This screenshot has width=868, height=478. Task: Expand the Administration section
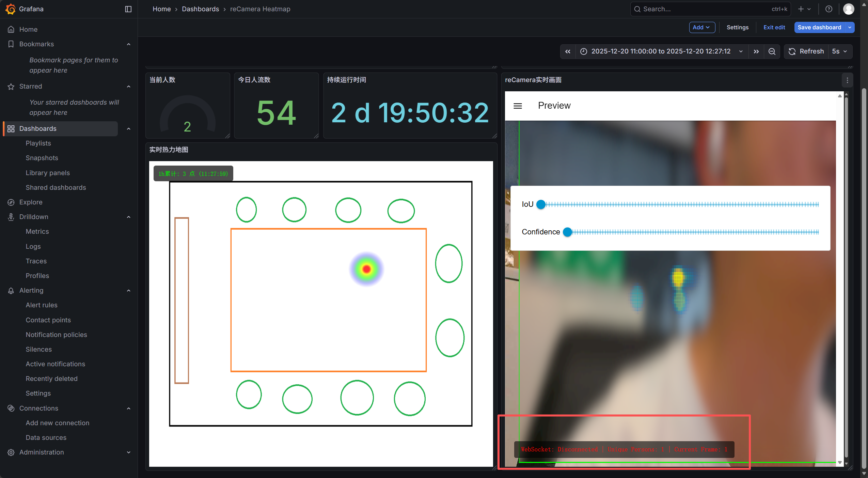point(128,452)
